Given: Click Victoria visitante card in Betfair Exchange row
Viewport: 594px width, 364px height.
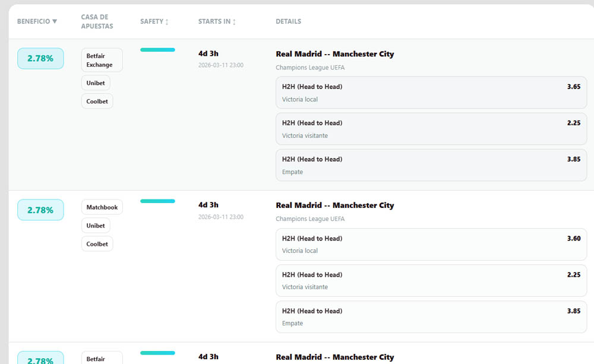Looking at the screenshot, I should click(431, 129).
